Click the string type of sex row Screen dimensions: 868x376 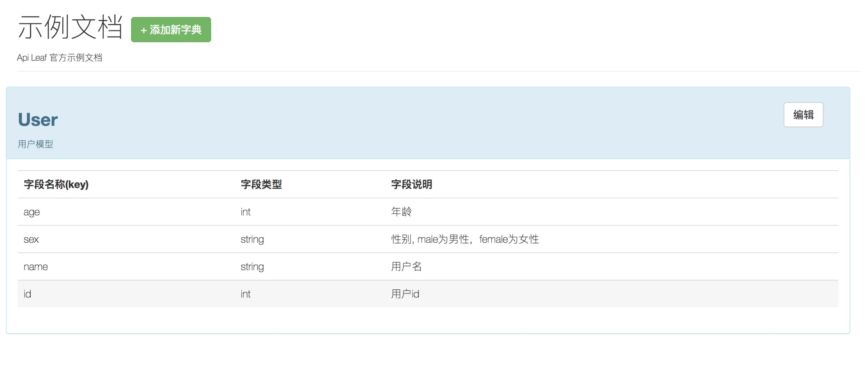point(252,239)
